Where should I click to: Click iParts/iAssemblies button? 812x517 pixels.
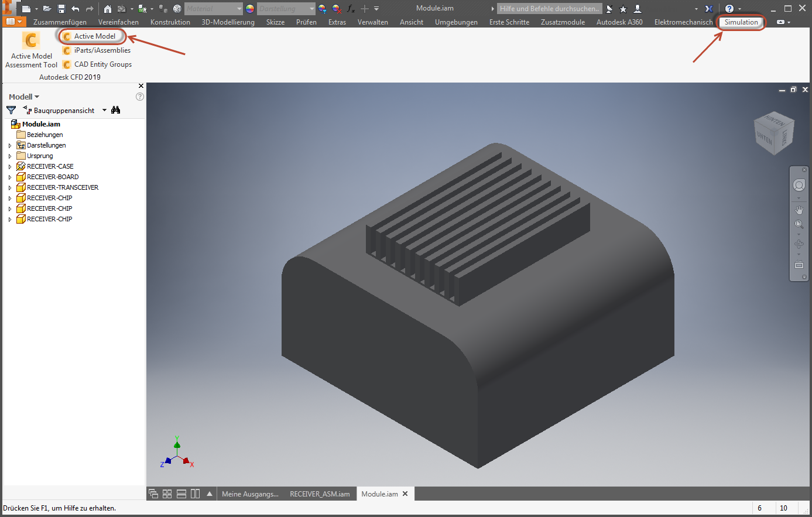pos(97,50)
